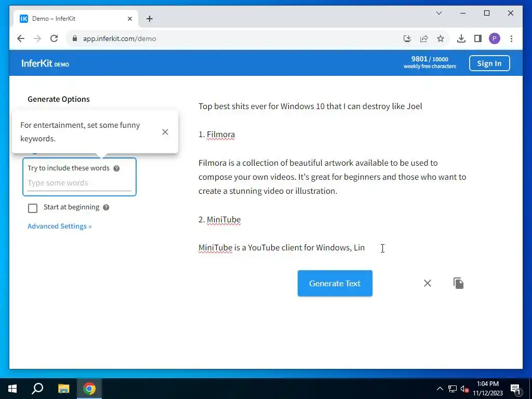
Task: Open the Chrome profile avatar P
Action: 495,38
